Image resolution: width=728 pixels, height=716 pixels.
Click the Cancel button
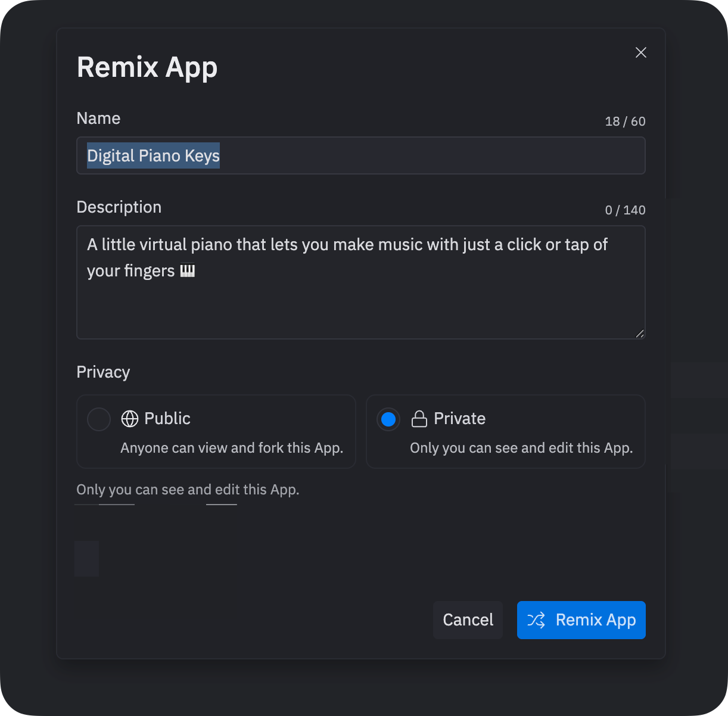[468, 620]
